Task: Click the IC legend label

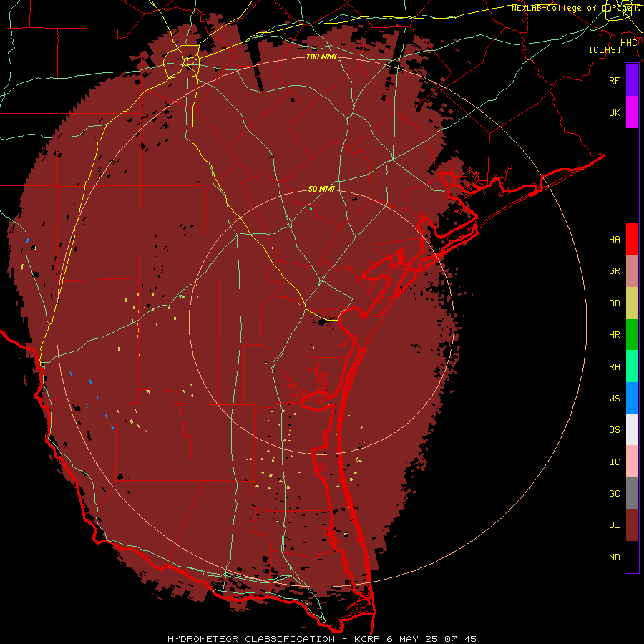Action: click(615, 462)
